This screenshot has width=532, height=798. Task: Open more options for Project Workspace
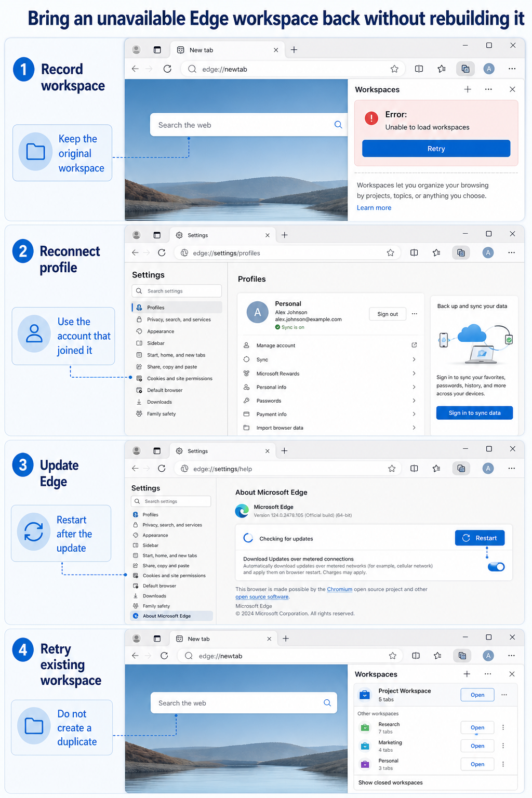click(504, 695)
